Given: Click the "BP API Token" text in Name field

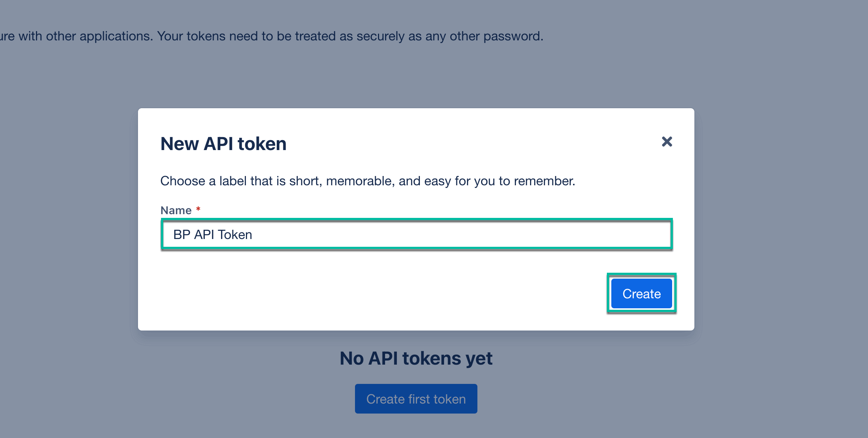Looking at the screenshot, I should (213, 235).
